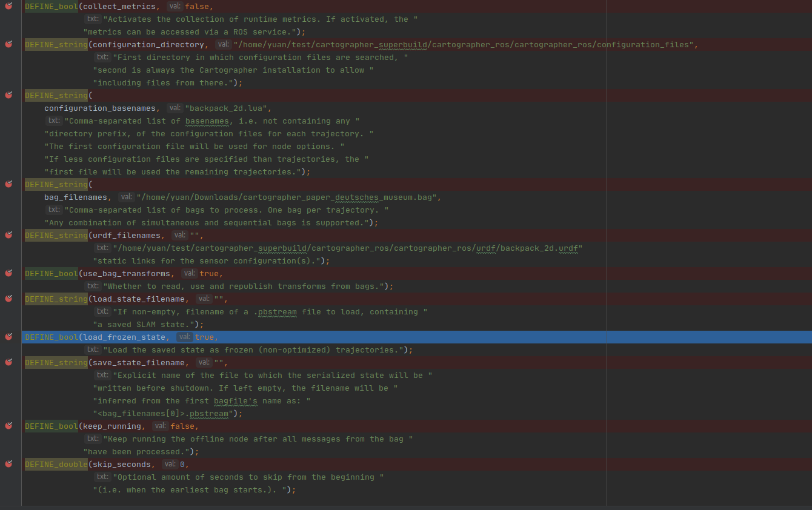Screen dimensions: 812x510
Task: Click the val: hint before "backpack_2d.lua"
Action: click(x=174, y=108)
